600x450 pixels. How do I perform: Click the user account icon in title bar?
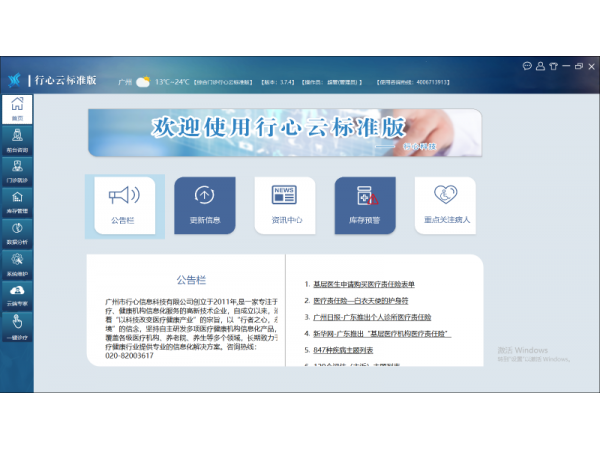[x=540, y=66]
